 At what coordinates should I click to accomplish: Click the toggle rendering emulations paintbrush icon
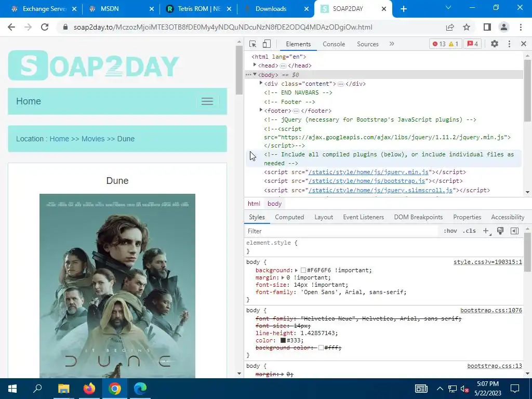pos(500,231)
